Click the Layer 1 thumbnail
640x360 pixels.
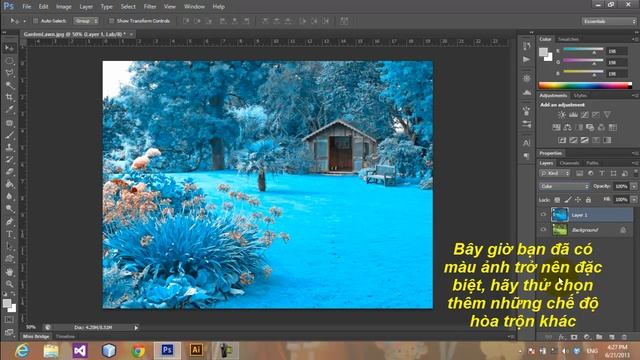tap(560, 215)
